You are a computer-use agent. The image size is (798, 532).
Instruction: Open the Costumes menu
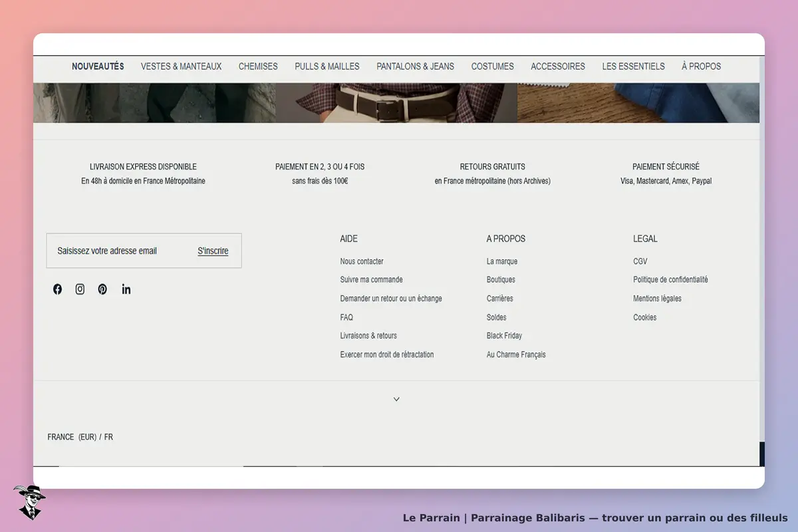point(493,66)
